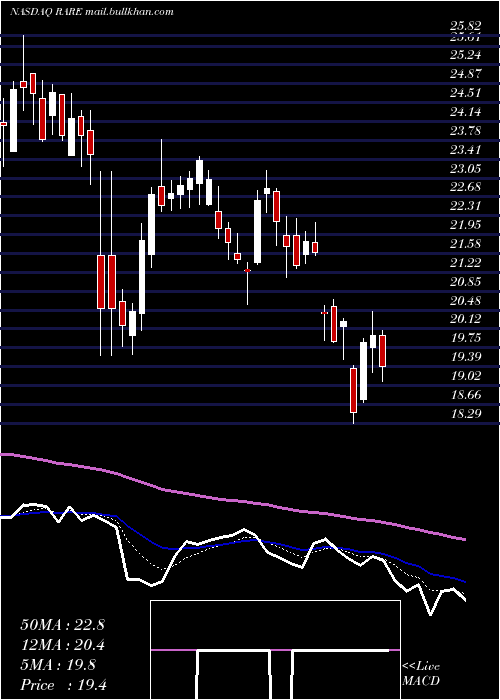The image size is (500, 700).
Task: Select the 25.24 price axis label
Action: 466,55
